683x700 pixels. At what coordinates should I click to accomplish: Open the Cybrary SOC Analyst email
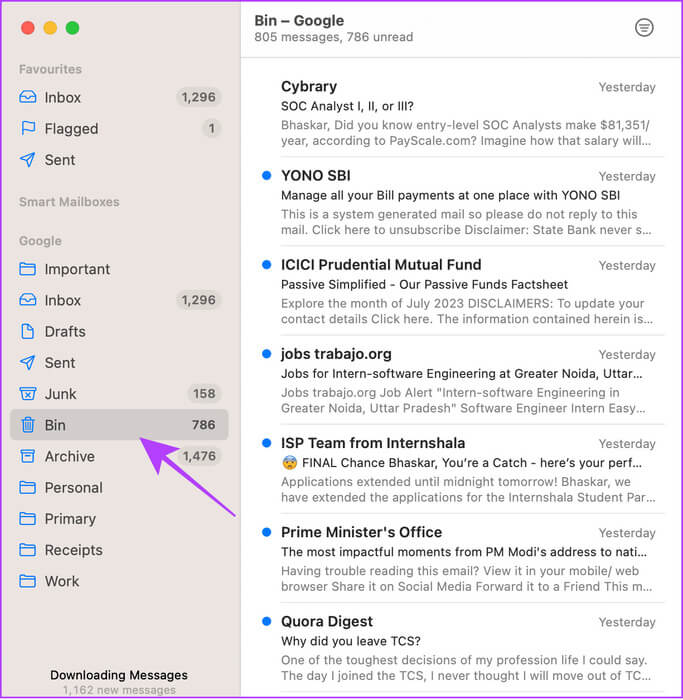pos(468,113)
